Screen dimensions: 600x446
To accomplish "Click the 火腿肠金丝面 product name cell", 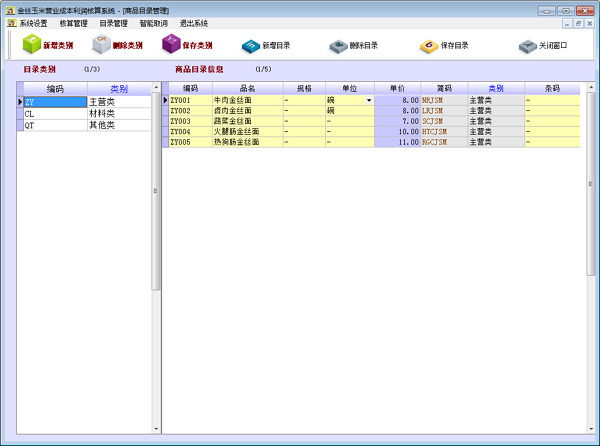I will click(248, 132).
